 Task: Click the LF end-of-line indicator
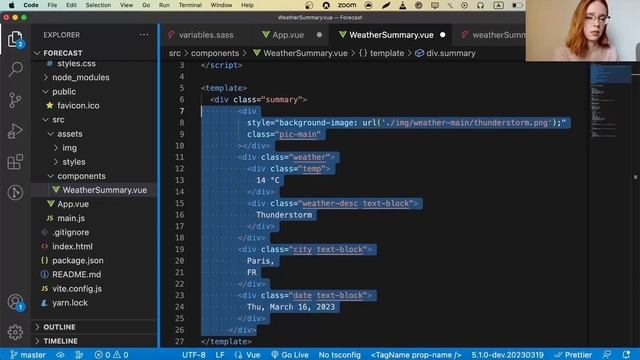(x=220, y=355)
